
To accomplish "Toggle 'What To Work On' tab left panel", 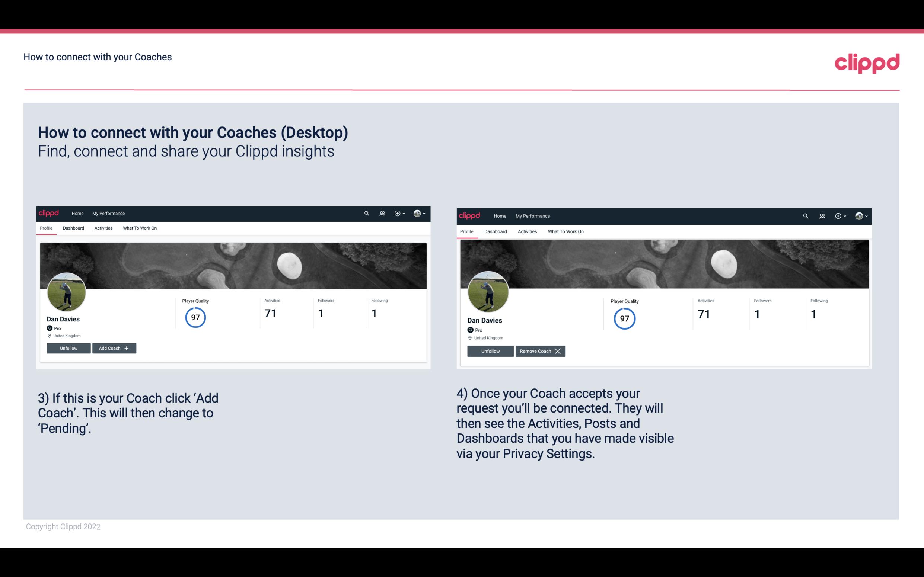I will pos(139,228).
